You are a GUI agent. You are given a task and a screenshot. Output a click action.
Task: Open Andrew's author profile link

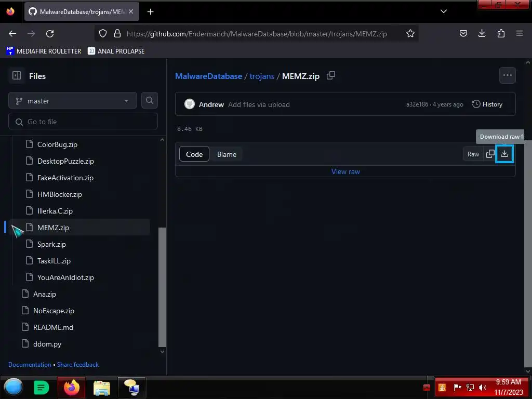pos(211,104)
